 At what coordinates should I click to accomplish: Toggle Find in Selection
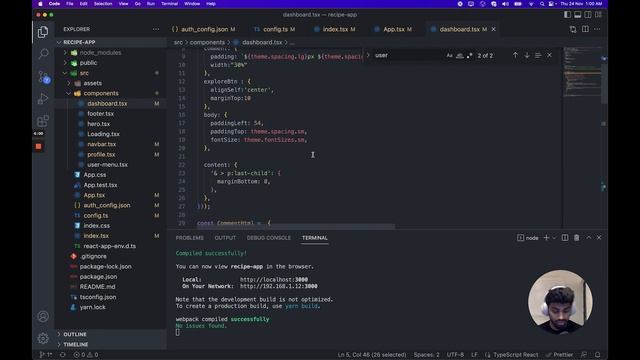(x=538, y=56)
